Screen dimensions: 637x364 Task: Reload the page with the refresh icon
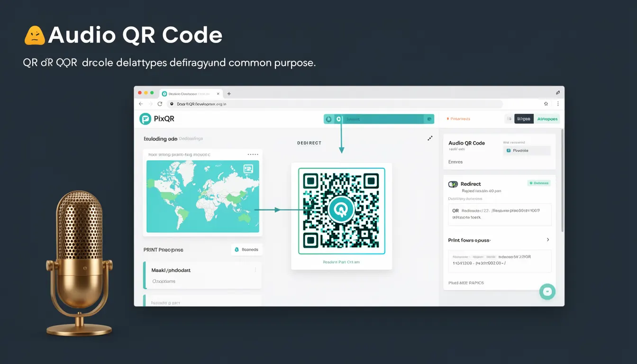pyautogui.click(x=160, y=104)
